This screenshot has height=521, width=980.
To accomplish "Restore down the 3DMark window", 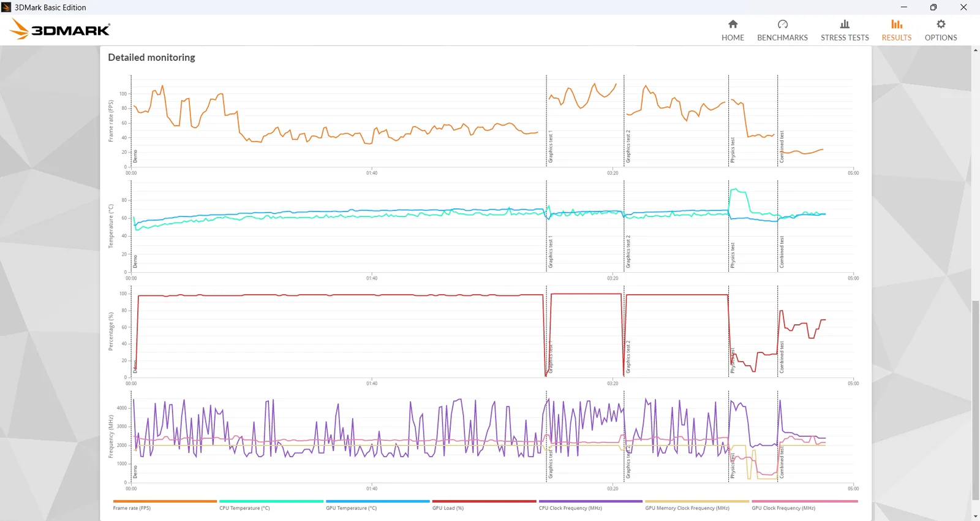I will pyautogui.click(x=933, y=7).
